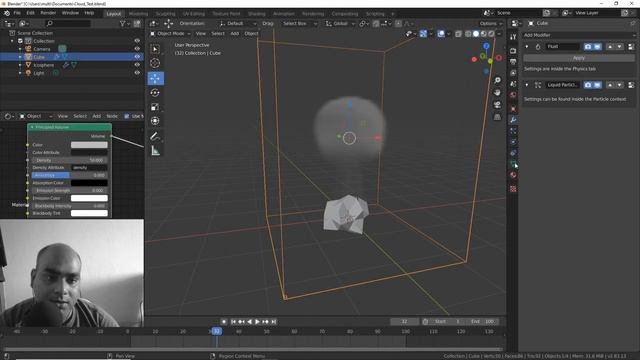Toggle Use Nodes checkbox in node editor
Image resolution: width=640 pixels, height=360 pixels.
127,116
